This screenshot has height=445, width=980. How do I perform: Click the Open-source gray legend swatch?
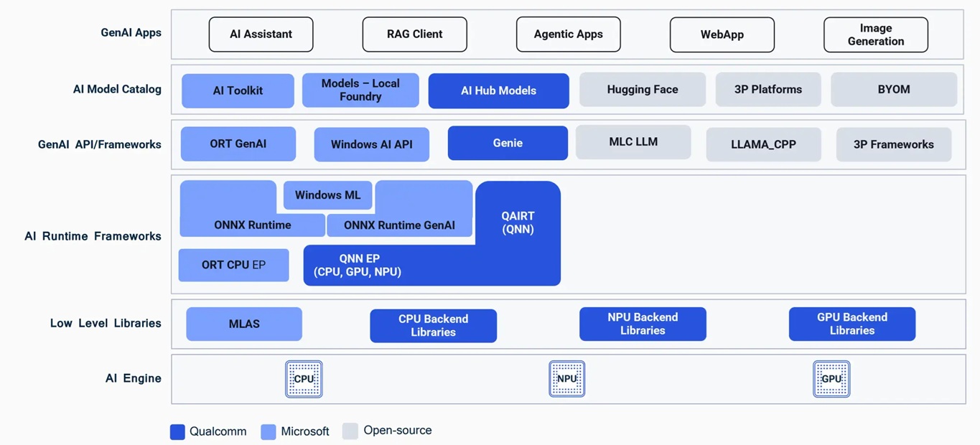350,431
